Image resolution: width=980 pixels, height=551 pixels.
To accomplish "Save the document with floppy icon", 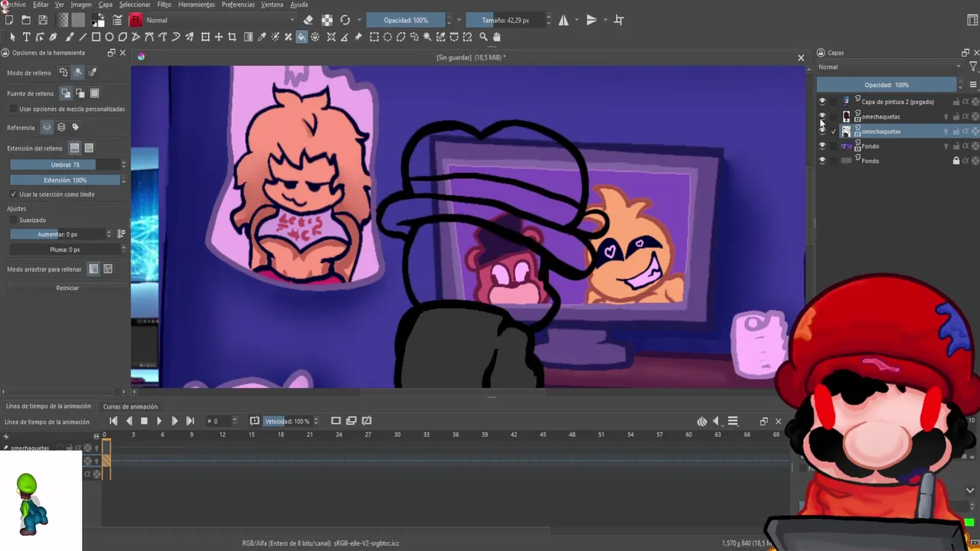I will coord(43,20).
